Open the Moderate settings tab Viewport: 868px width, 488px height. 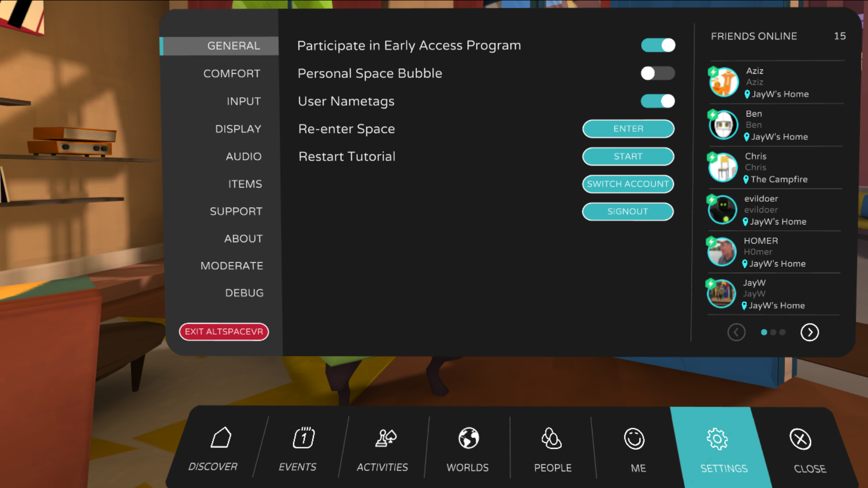[x=232, y=266]
